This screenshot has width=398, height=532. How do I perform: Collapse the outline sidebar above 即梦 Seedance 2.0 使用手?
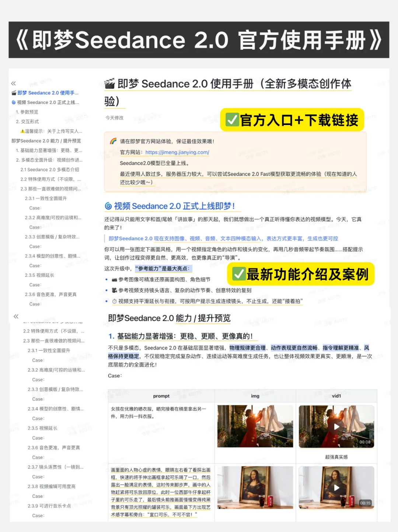(x=14, y=83)
